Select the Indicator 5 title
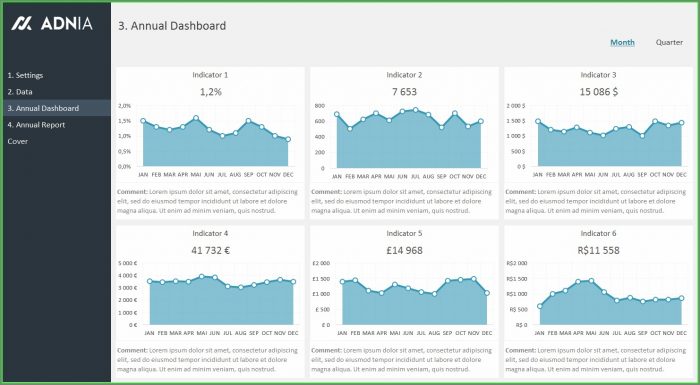 [x=404, y=233]
